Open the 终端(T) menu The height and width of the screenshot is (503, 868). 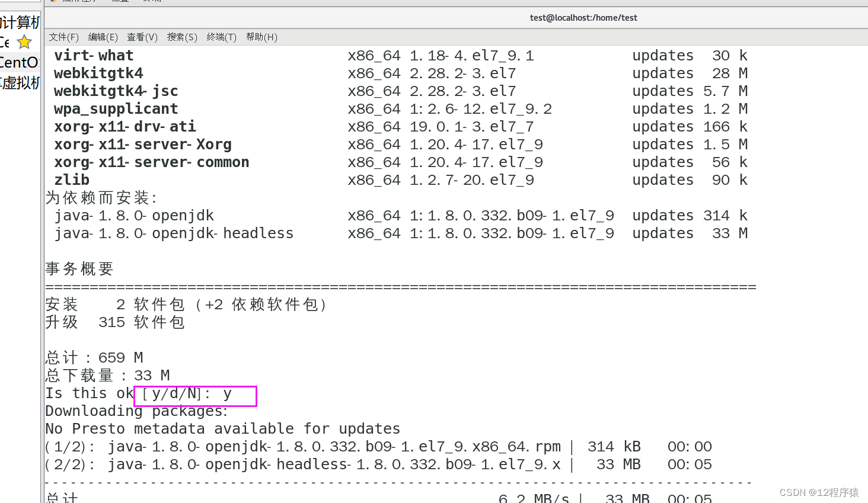point(222,37)
